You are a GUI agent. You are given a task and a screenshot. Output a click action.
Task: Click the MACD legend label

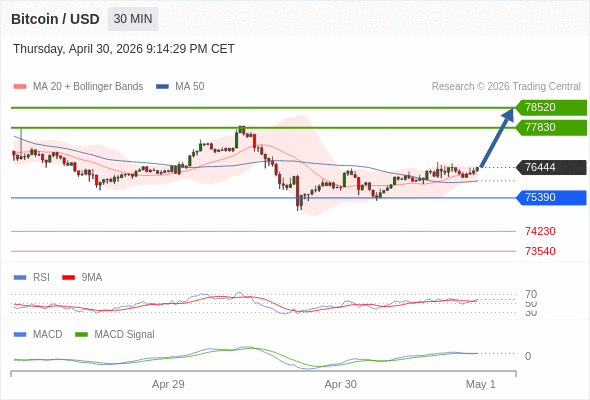[48, 335]
